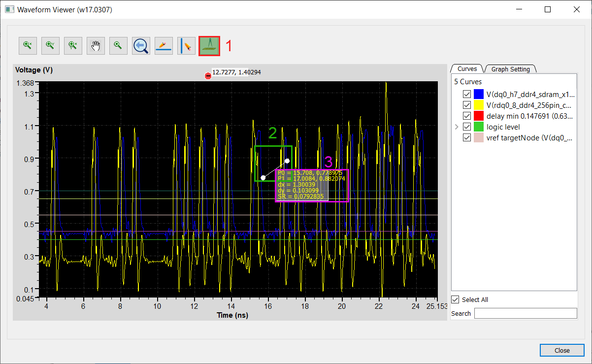Click the blue color swatch for V(dq0_h7 curve
The image size is (592, 364).
[x=477, y=94]
